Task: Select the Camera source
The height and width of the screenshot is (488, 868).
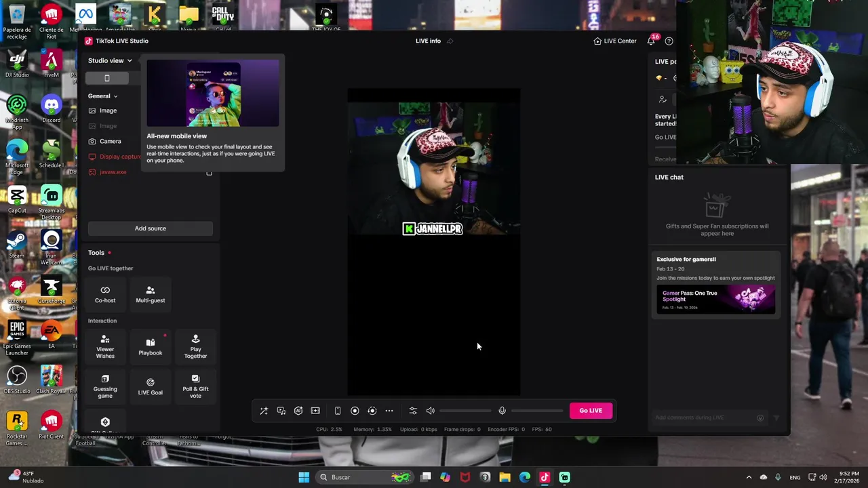Action: coord(105,141)
